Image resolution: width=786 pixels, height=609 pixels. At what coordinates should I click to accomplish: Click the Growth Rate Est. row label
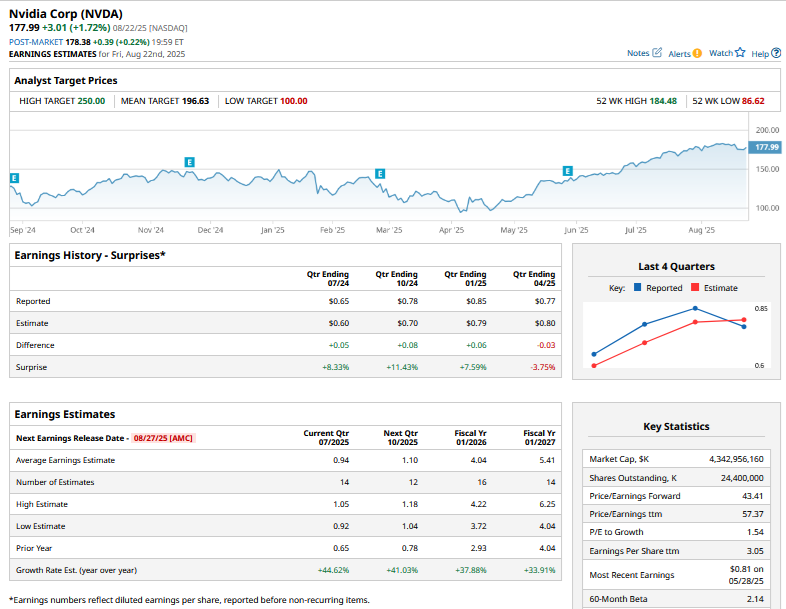click(76, 570)
